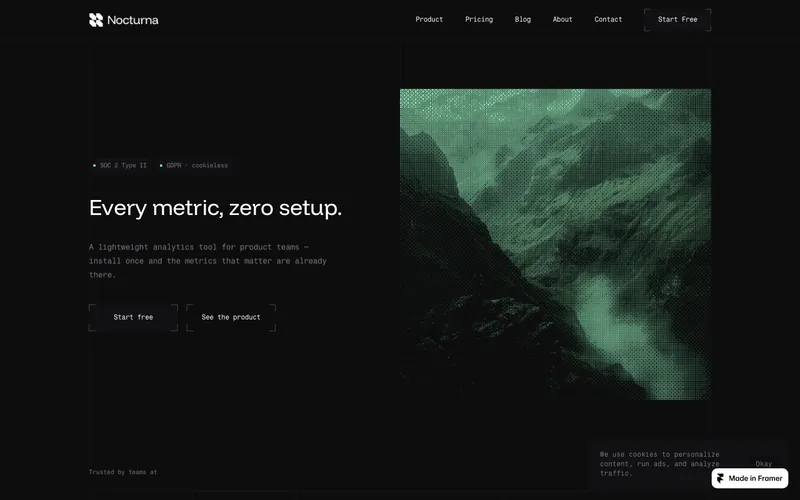Screen dimensions: 800x500
Task: Click the Nocturna logo icon
Action: click(x=96, y=20)
